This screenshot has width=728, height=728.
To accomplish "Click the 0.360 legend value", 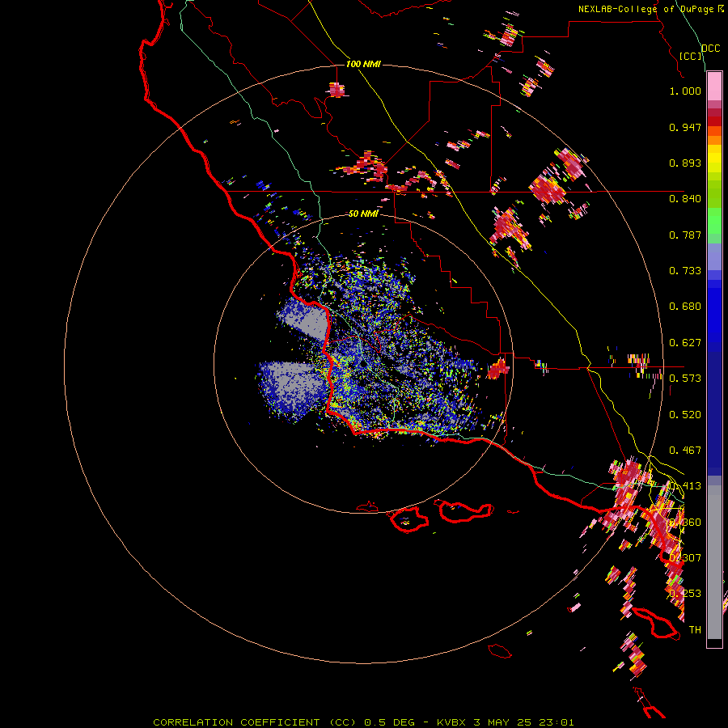I will 685,523.
